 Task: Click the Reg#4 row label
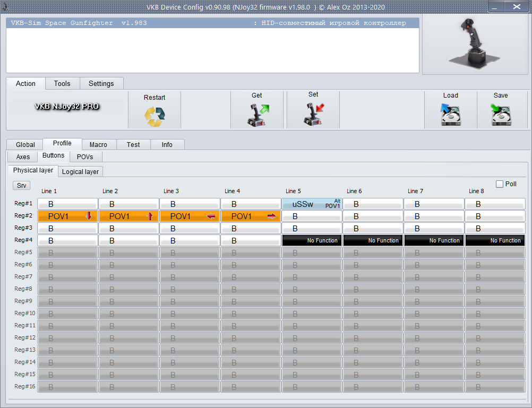[23, 240]
